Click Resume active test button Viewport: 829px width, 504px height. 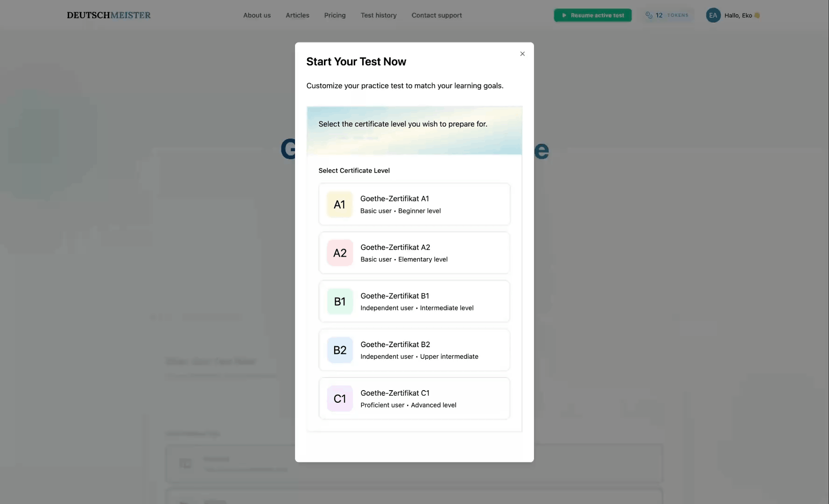click(593, 15)
